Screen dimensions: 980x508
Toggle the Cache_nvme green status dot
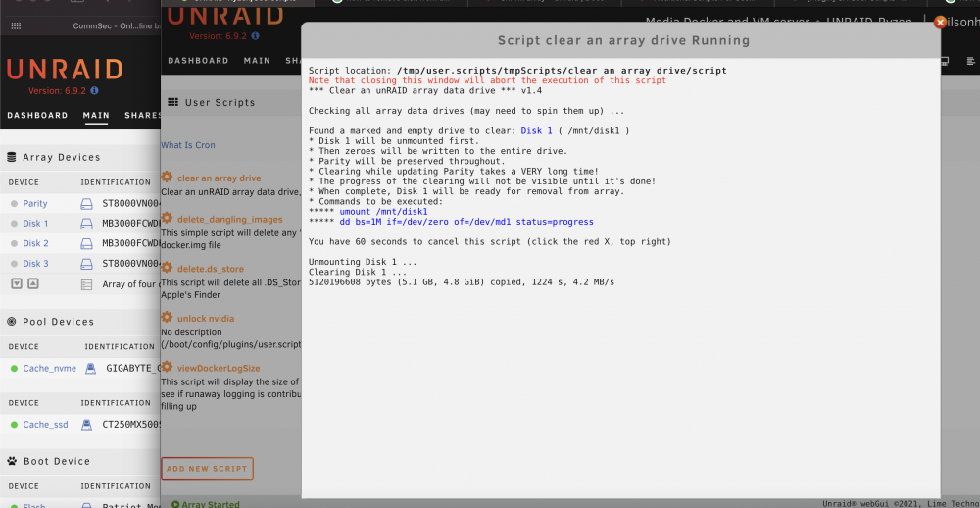coord(14,369)
